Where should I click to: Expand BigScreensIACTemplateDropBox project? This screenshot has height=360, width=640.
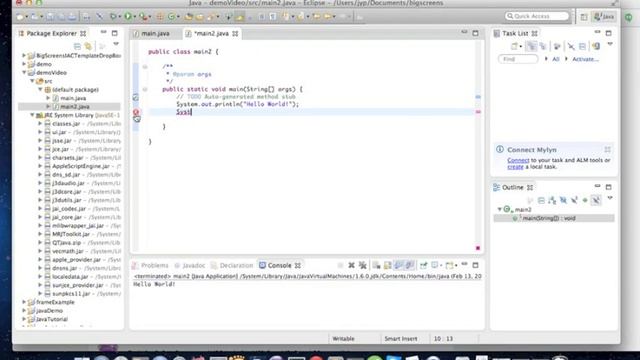(24, 56)
